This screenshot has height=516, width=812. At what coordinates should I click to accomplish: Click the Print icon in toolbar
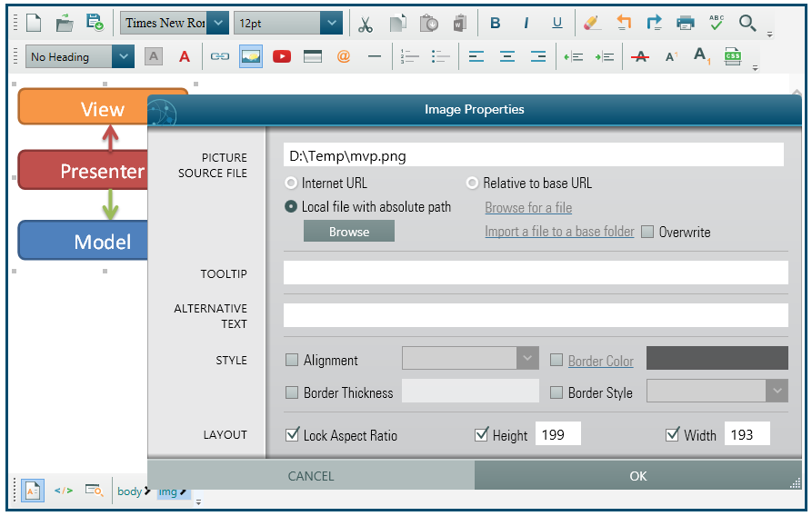point(686,24)
